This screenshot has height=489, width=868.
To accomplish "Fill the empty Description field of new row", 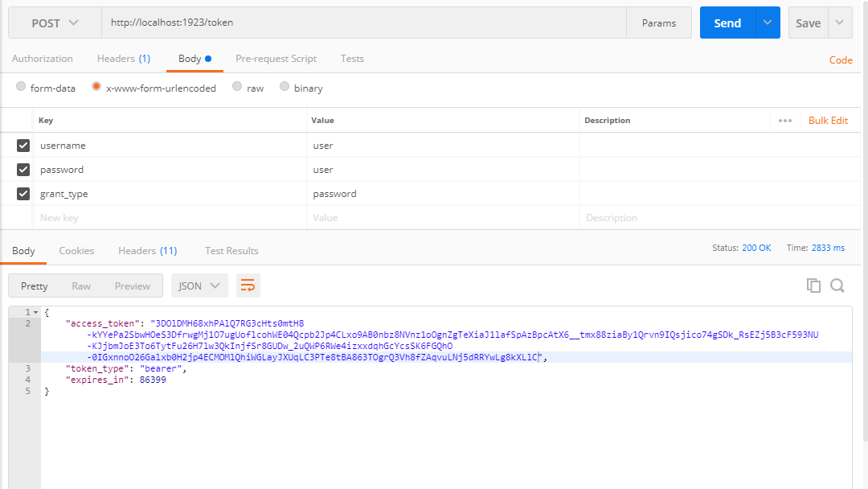I will pos(719,218).
